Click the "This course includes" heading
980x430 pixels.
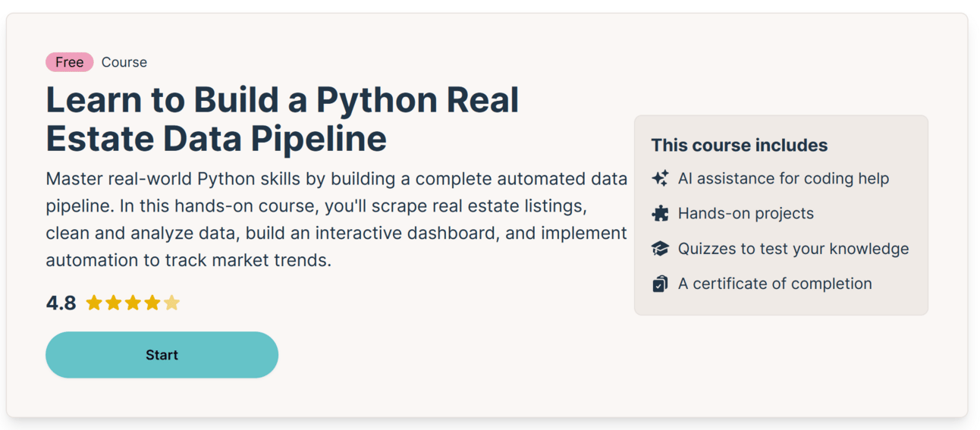pos(739,145)
